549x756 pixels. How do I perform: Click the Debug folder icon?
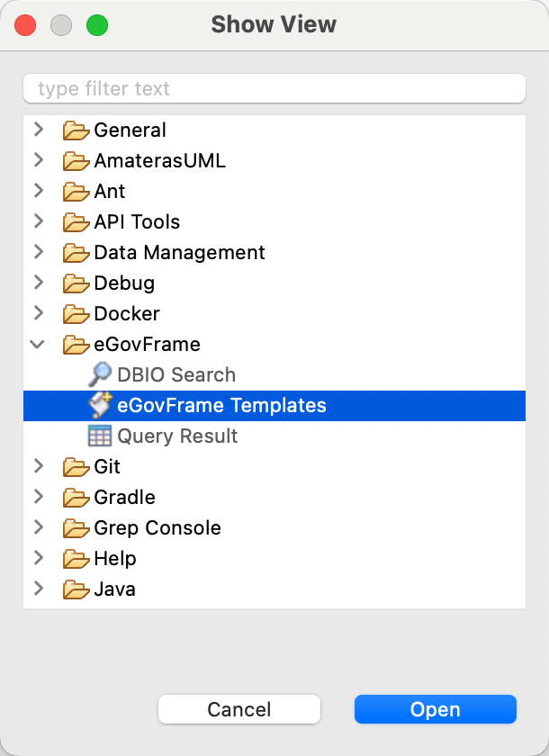coord(75,283)
